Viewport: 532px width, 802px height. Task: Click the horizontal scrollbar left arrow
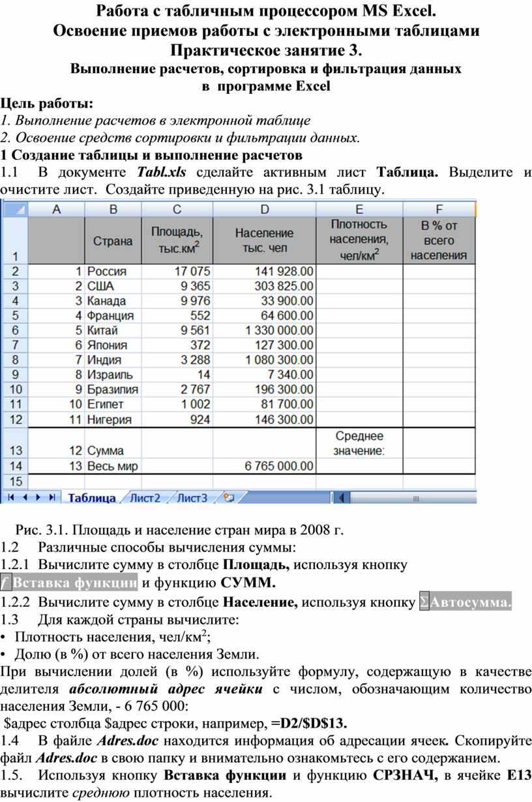[x=342, y=498]
